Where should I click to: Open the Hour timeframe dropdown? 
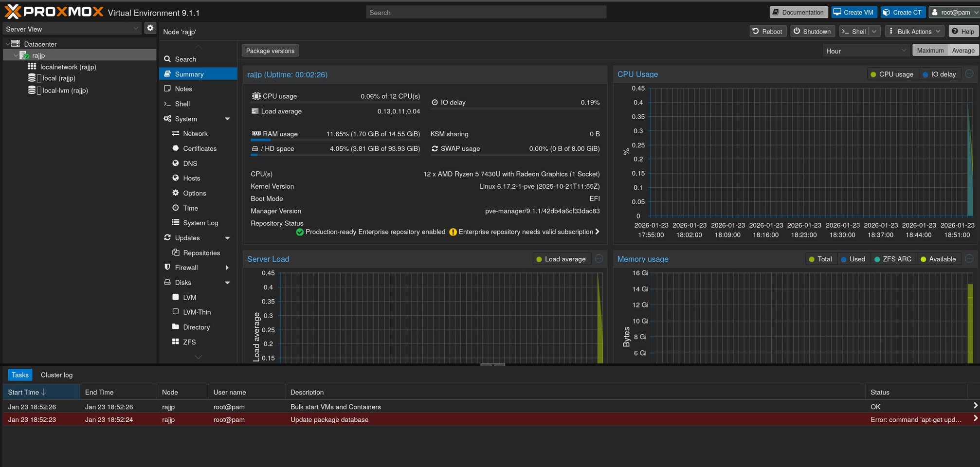click(866, 51)
